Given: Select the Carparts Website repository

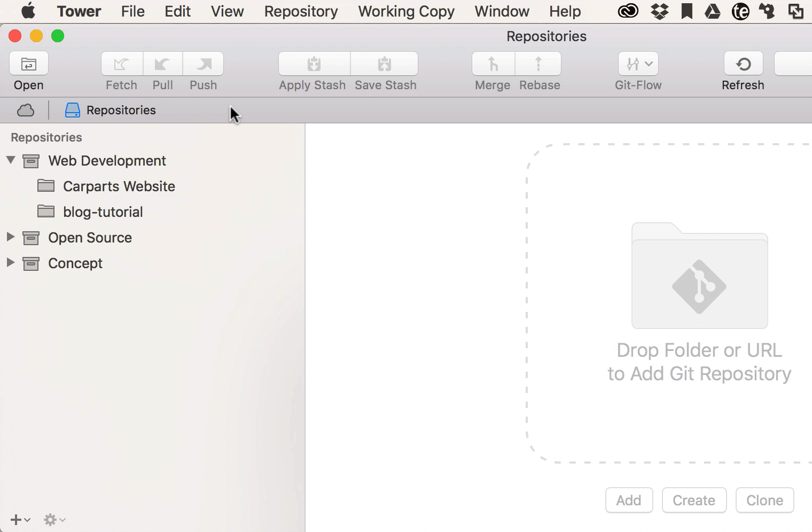Looking at the screenshot, I should (119, 186).
